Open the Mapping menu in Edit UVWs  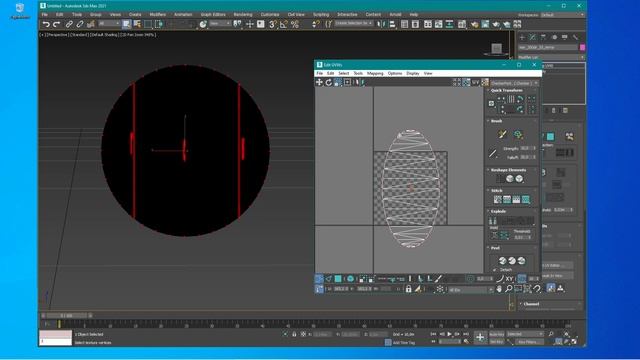[x=375, y=73]
